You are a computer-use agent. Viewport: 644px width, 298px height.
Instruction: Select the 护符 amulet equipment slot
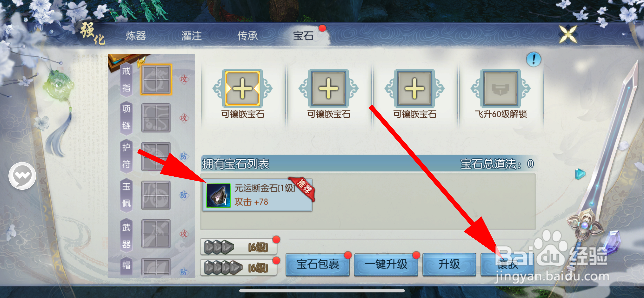tap(156, 156)
